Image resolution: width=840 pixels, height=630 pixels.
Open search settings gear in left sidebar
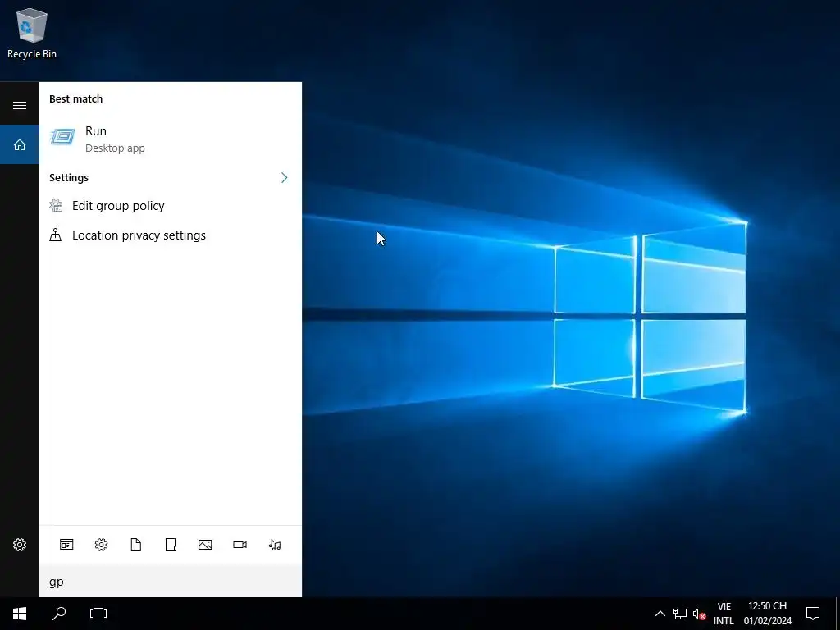pos(20,545)
